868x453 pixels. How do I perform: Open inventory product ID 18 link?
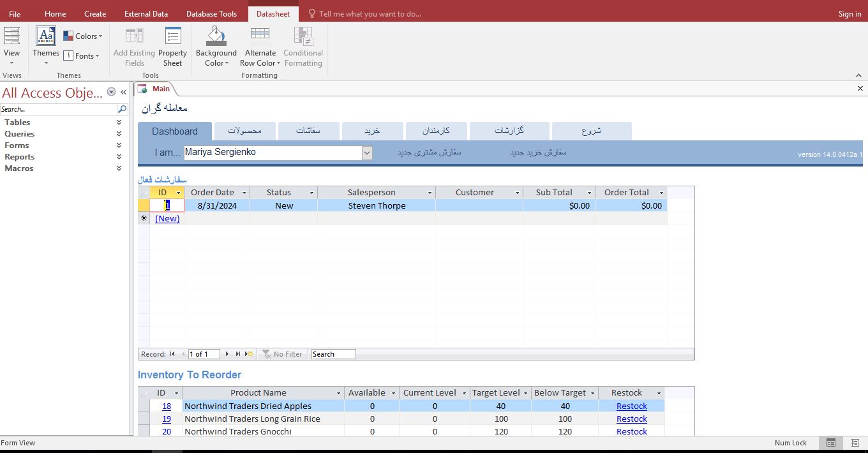coord(167,406)
